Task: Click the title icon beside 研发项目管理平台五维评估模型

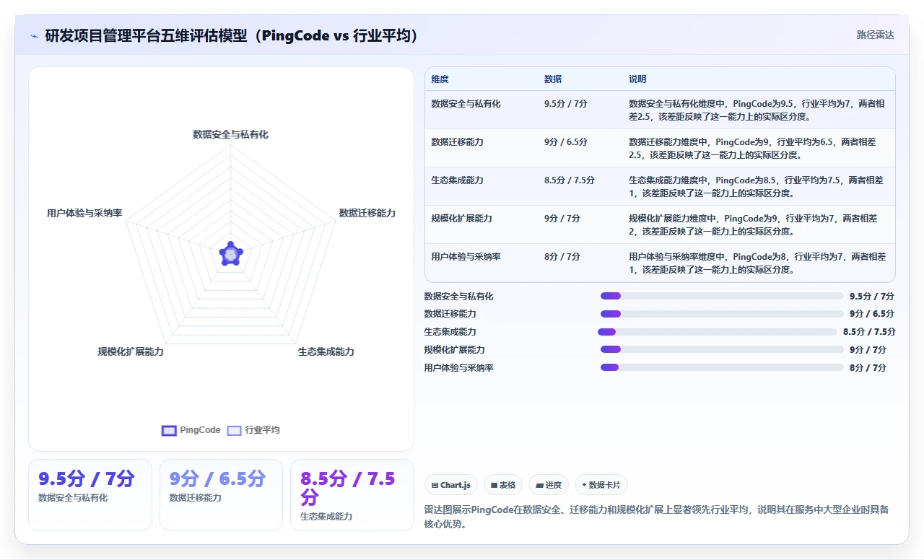Action: coord(35,36)
